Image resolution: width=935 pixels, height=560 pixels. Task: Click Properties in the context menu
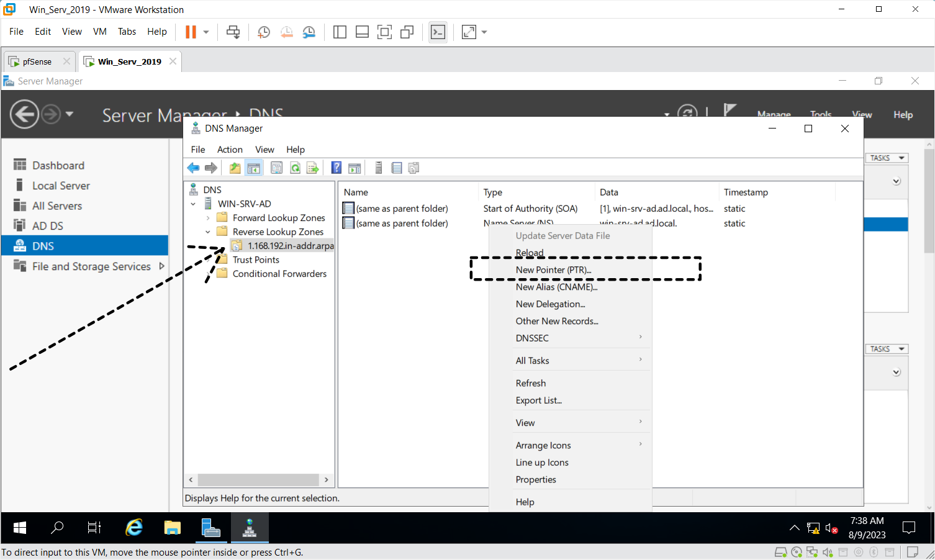coord(570,479)
